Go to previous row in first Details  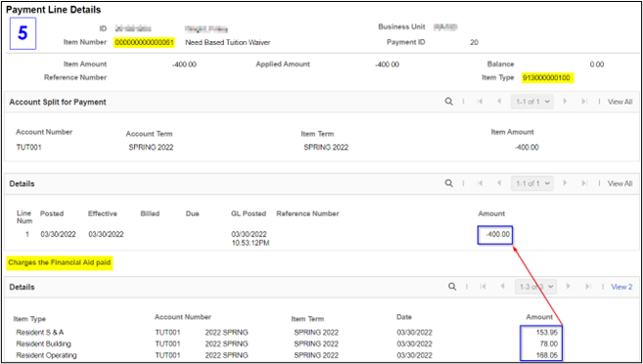[499, 183]
